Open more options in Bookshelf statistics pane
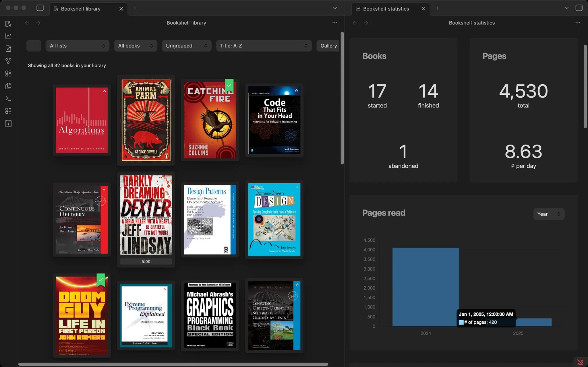 578,23
